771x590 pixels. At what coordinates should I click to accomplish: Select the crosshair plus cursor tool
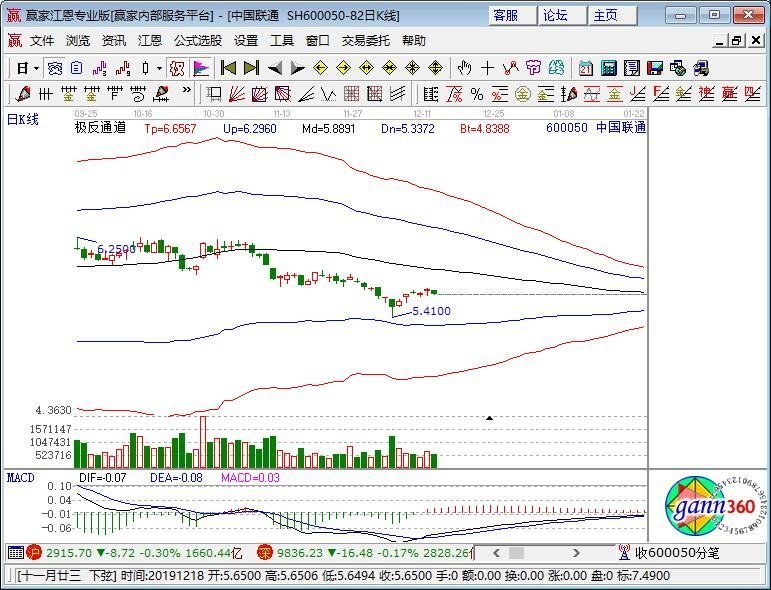(x=487, y=68)
